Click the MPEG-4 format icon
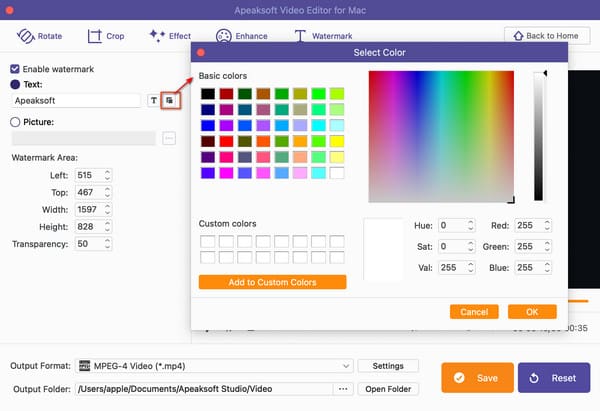Viewport: 600px width, 411px height. tap(84, 366)
